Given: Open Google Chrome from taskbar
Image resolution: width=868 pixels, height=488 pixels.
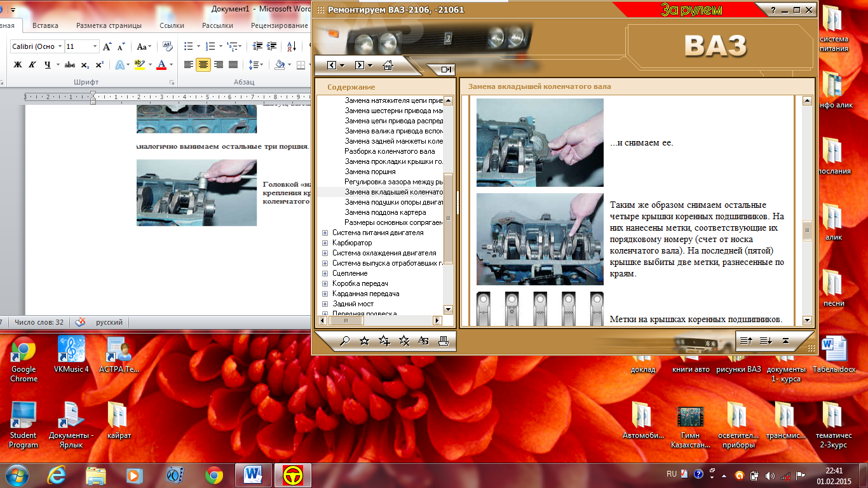Looking at the screenshot, I should (214, 475).
